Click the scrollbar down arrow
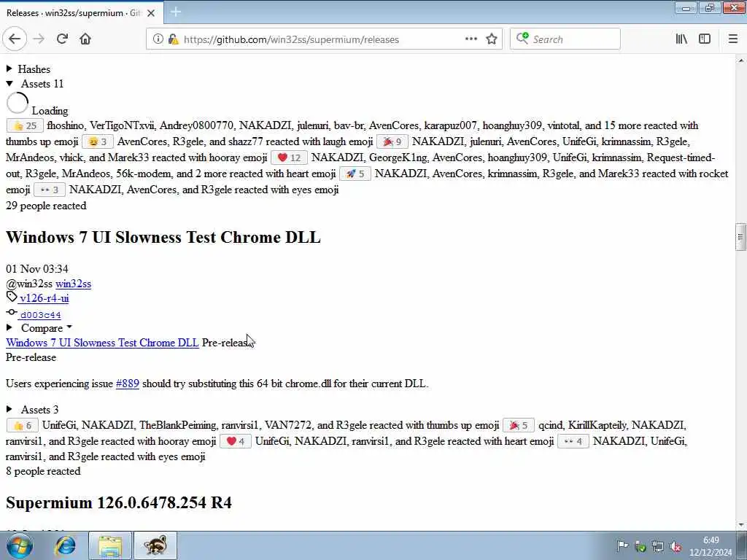747x560 pixels. coord(740,525)
